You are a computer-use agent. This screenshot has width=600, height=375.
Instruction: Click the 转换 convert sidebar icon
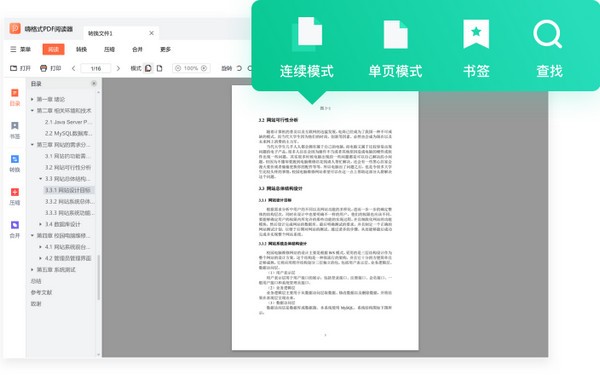[x=15, y=163]
